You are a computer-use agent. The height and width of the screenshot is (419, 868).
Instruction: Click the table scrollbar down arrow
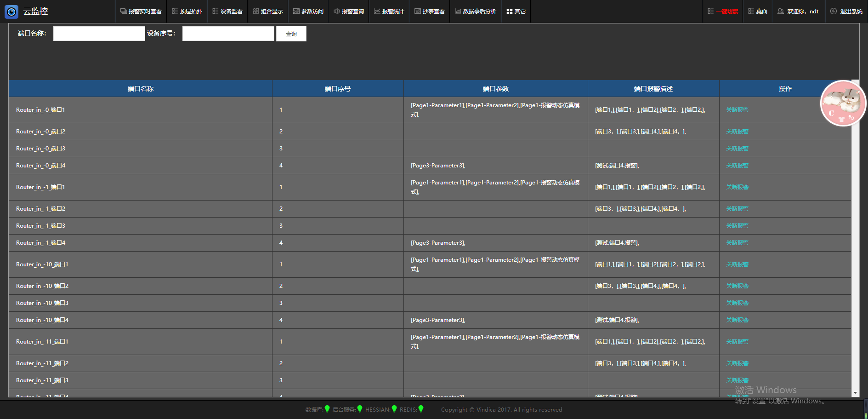pos(855,393)
